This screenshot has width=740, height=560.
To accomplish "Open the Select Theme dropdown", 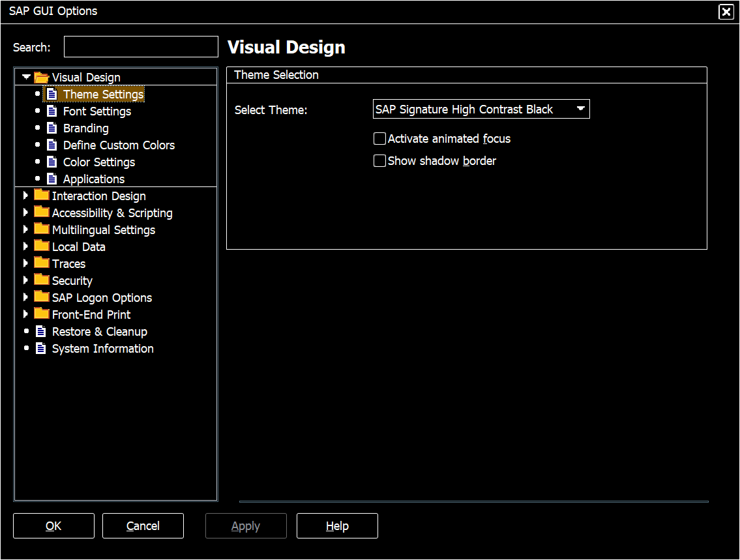I will click(x=580, y=109).
